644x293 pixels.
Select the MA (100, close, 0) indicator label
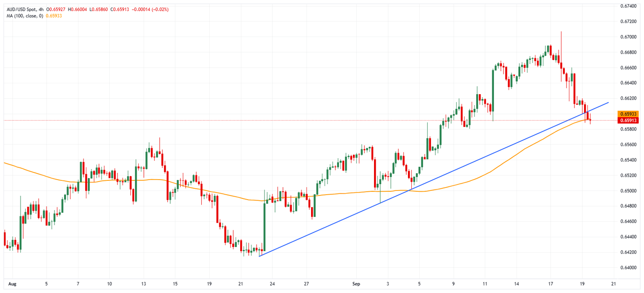point(25,15)
